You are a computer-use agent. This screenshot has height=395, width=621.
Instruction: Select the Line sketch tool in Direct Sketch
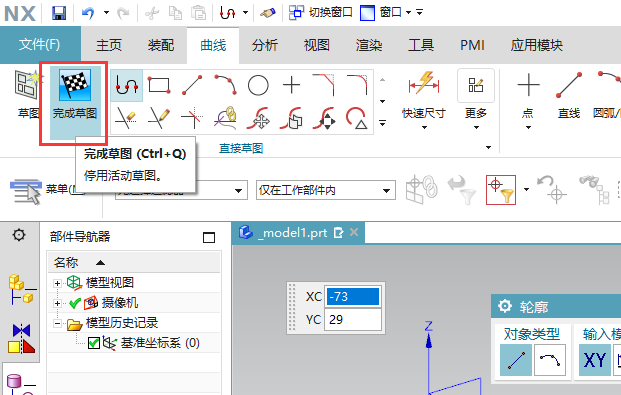click(x=192, y=85)
